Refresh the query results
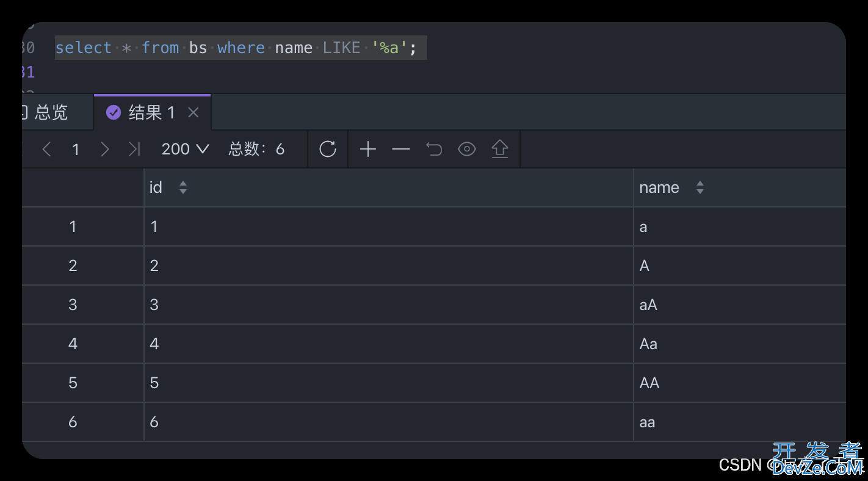 328,149
